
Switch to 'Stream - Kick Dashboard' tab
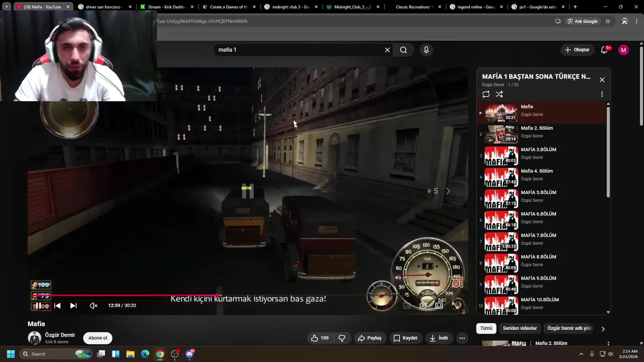pyautogui.click(x=167, y=7)
